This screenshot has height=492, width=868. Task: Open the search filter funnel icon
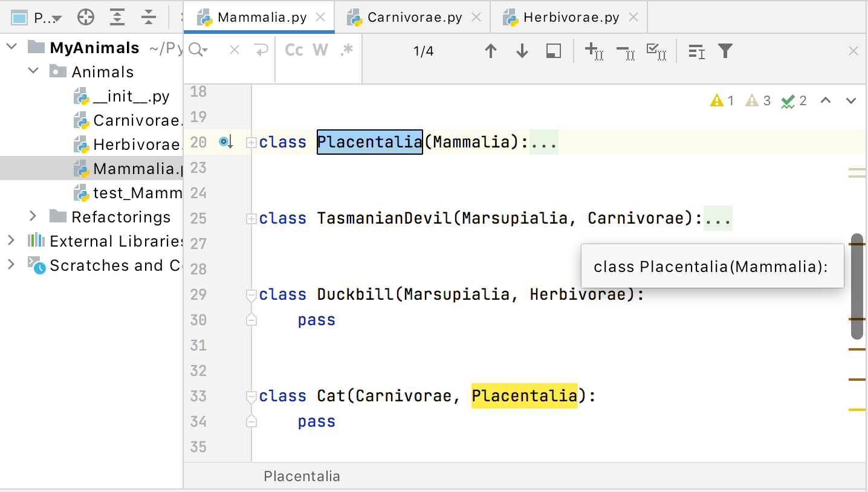(x=725, y=51)
